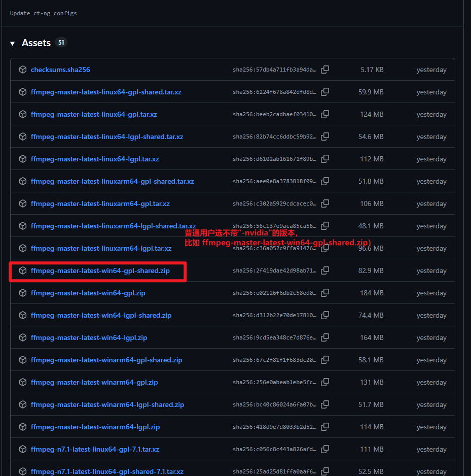
Task: Download ffmpeg-master-latest-linuxarm64-lgpl-shared.tar.xz
Action: pos(114,226)
